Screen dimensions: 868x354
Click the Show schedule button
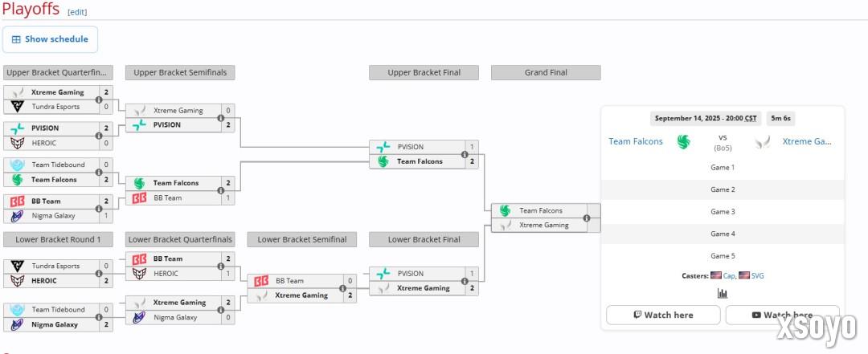click(50, 39)
